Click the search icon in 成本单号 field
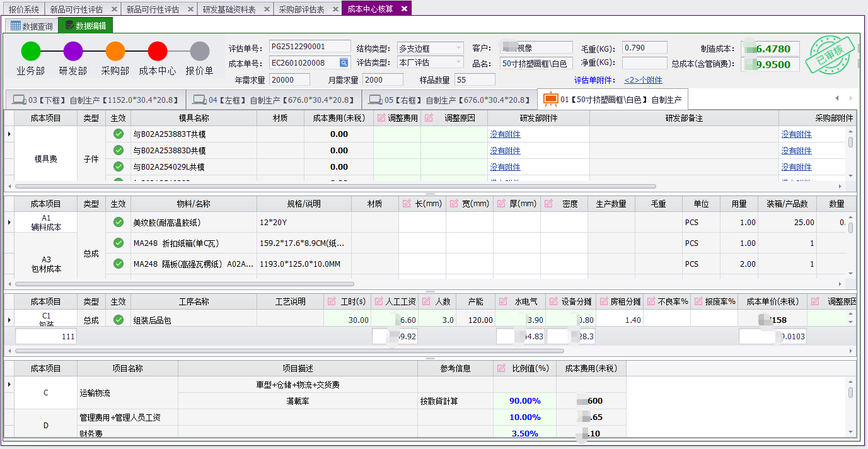The width and height of the screenshot is (868, 449). point(344,62)
